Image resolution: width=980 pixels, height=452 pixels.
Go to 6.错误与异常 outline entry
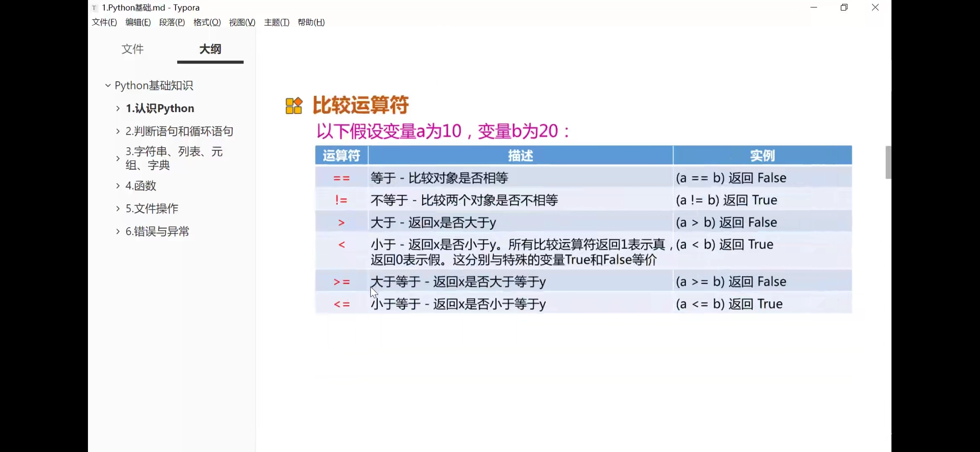pos(157,231)
